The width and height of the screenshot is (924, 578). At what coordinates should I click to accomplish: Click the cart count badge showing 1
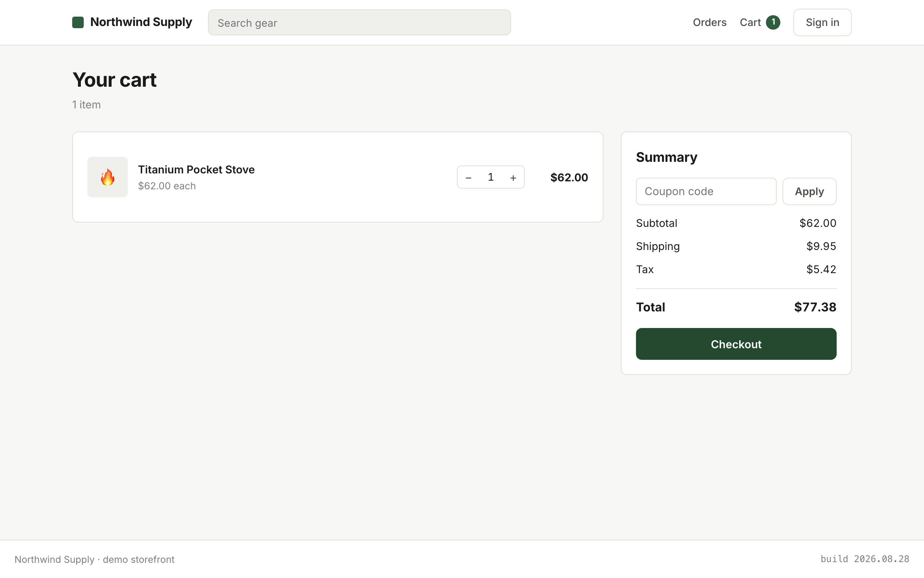773,22
